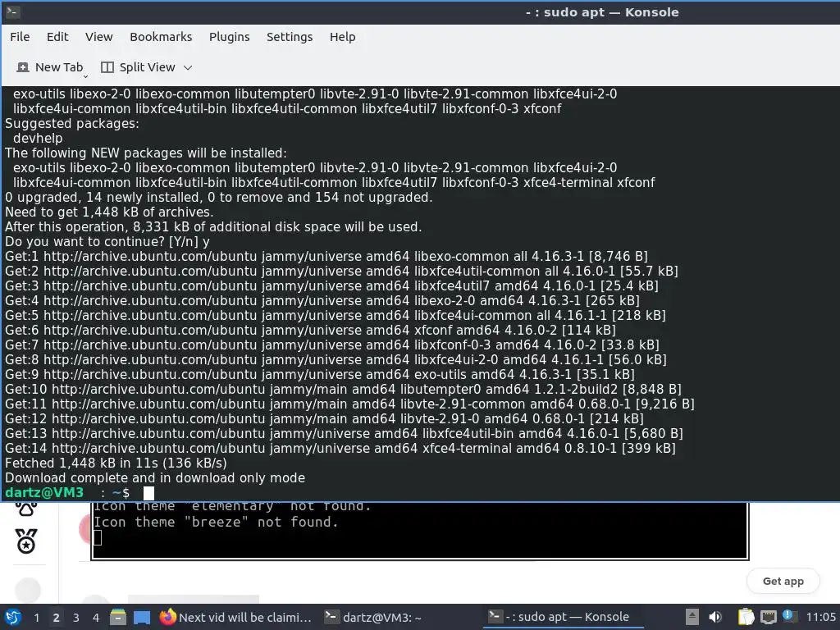Click the Split View toolbar button
Screen dimensions: 840x630
[x=138, y=67]
